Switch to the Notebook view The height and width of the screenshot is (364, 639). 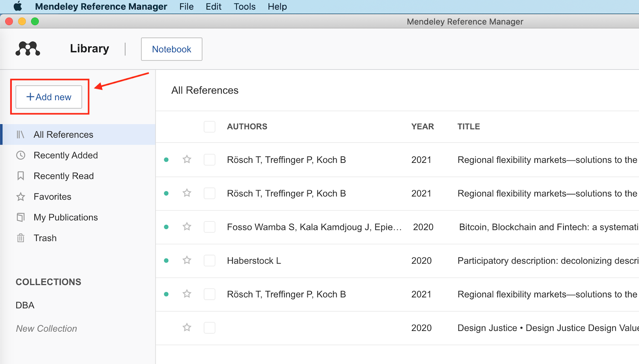171,49
